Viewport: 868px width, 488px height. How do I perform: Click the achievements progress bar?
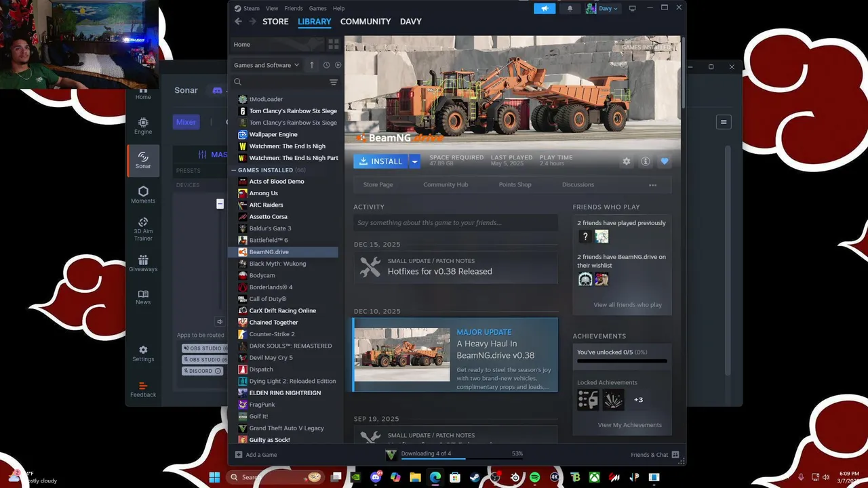[x=622, y=361]
